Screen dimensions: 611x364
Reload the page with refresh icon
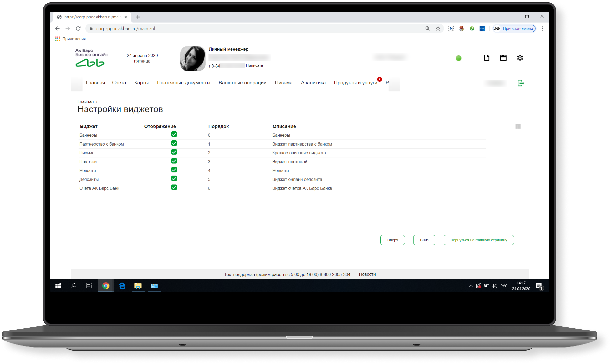point(78,29)
